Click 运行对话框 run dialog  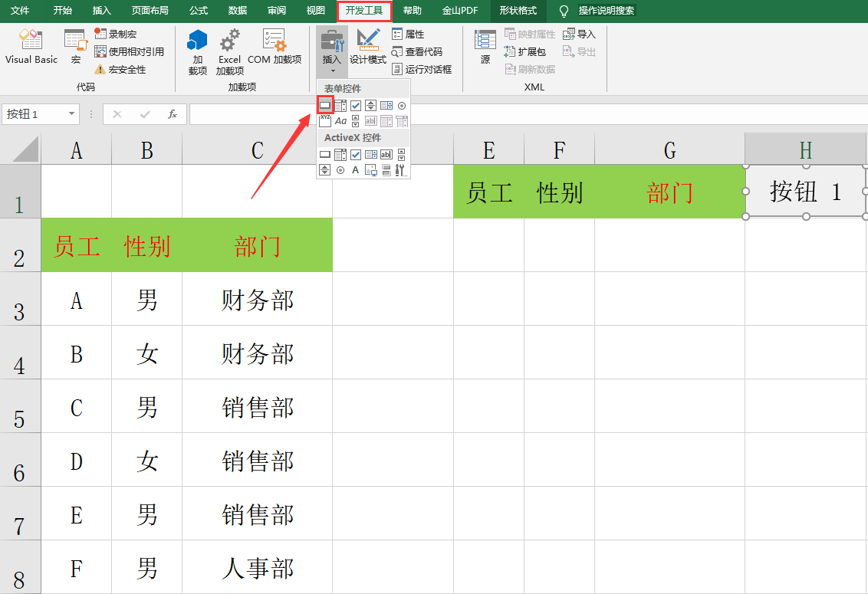[422, 69]
